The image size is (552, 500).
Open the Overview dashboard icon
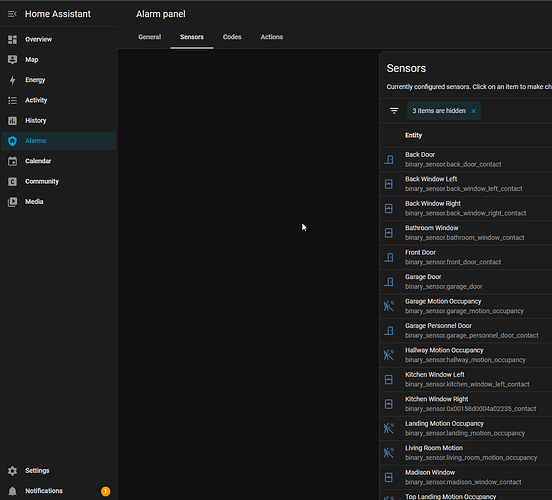(12, 39)
